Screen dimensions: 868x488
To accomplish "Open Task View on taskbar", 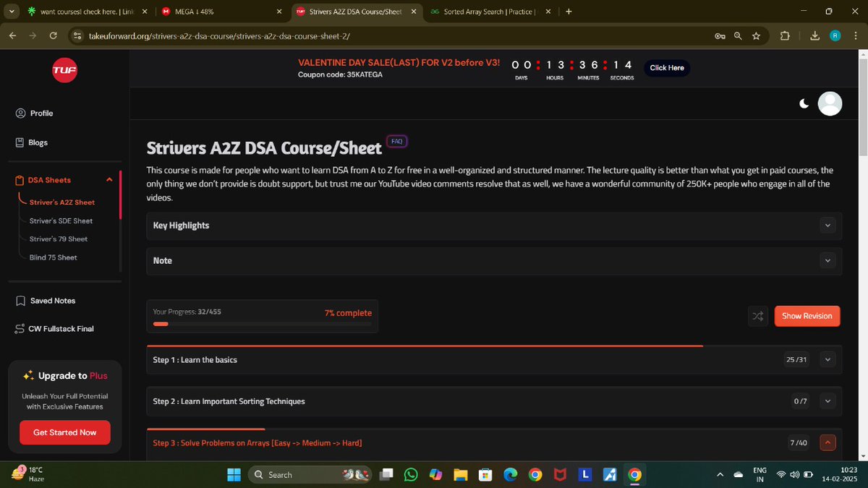I will click(387, 475).
